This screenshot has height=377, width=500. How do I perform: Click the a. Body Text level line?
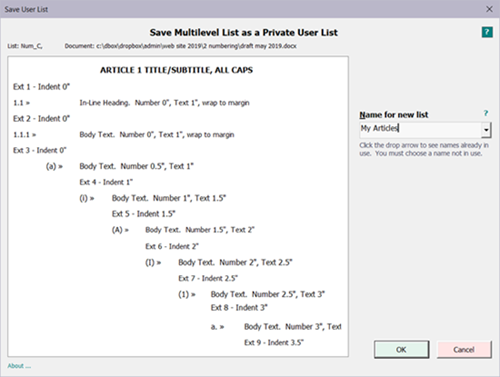pyautogui.click(x=276, y=327)
